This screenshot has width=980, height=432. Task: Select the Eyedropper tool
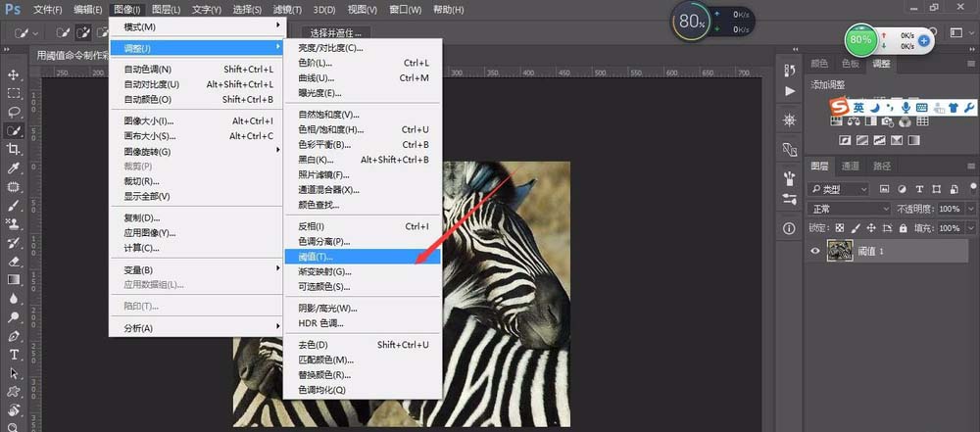(14, 168)
